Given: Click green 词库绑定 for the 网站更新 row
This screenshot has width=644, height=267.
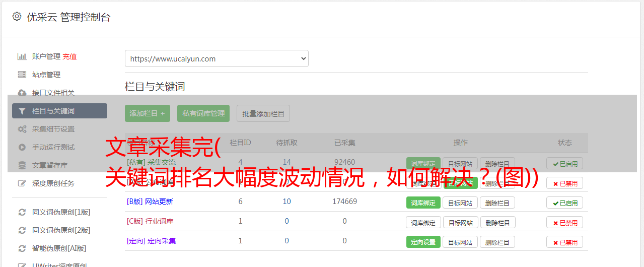Looking at the screenshot, I should pyautogui.click(x=423, y=203).
